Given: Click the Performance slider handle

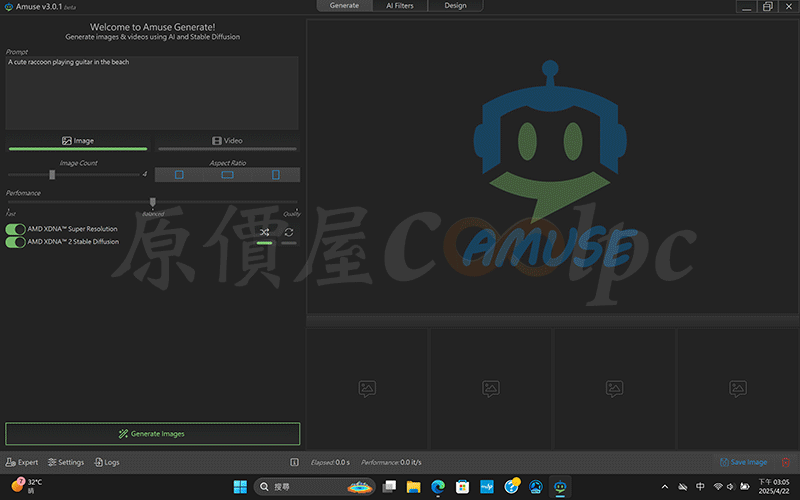Looking at the screenshot, I should [x=153, y=202].
